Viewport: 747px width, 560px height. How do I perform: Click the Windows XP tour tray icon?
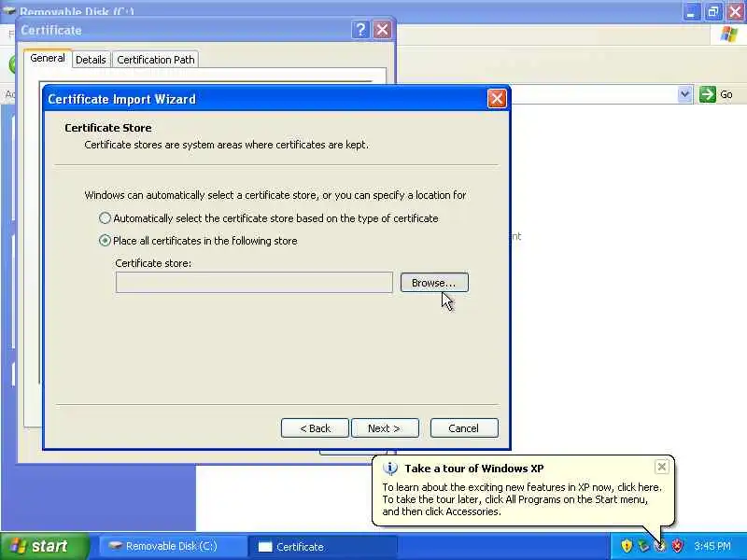coord(660,546)
